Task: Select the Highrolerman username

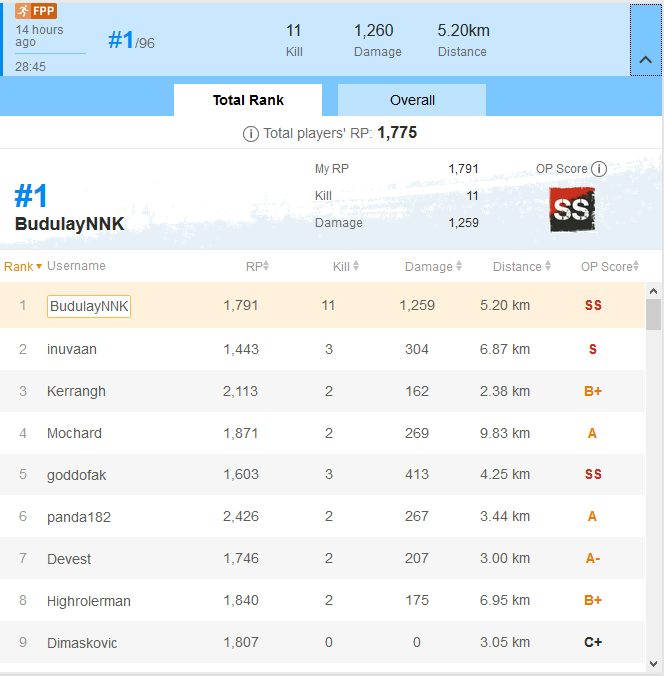Action: (89, 601)
